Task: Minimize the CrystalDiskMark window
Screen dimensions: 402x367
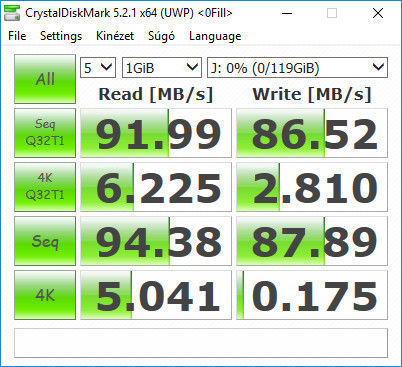Action: click(287, 13)
